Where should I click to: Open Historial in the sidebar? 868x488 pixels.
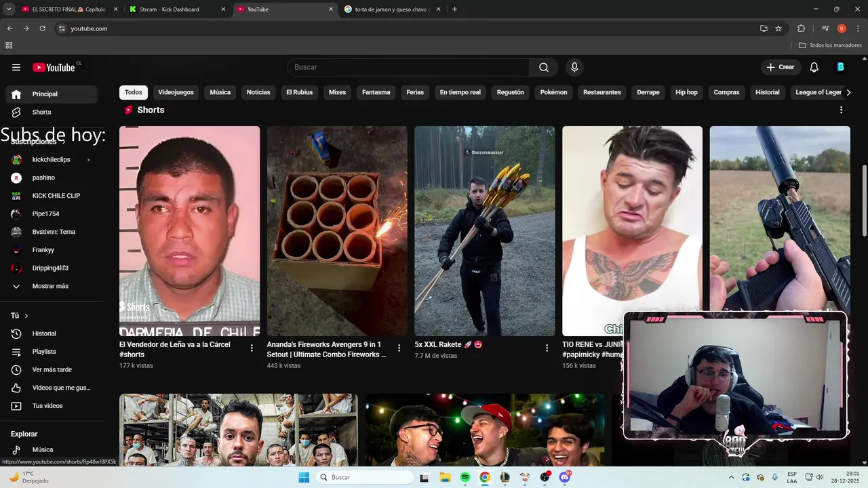52,333
